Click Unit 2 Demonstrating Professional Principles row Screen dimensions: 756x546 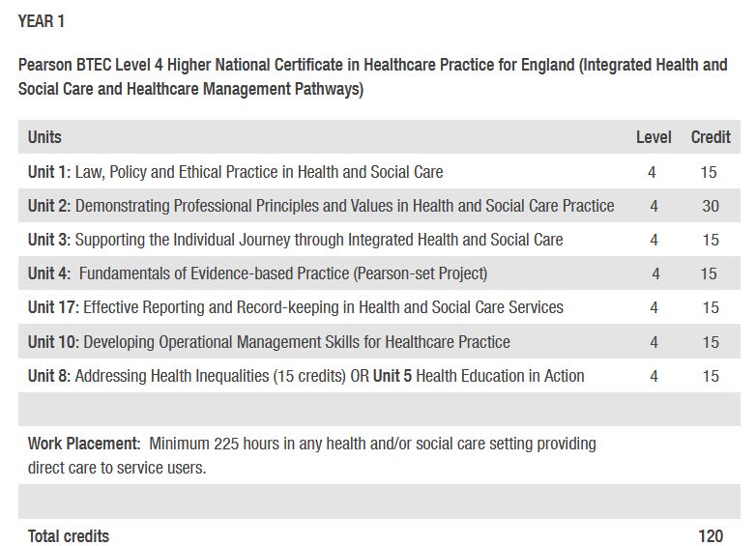pyautogui.click(x=321, y=206)
